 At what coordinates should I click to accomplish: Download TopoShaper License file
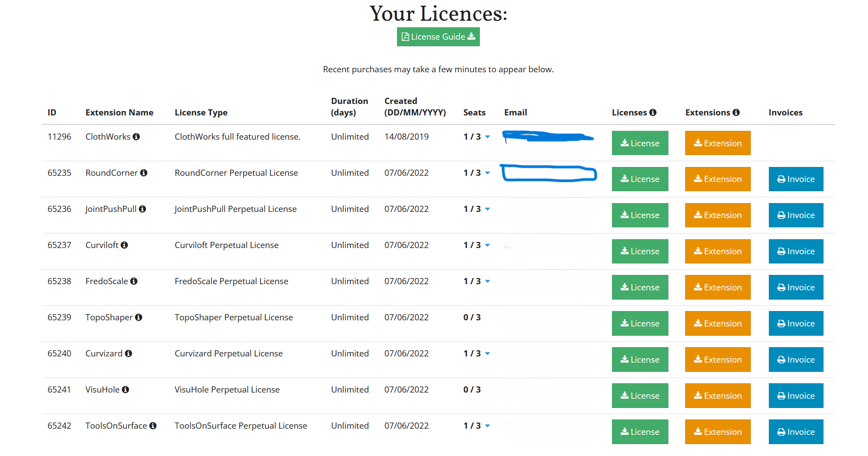pyautogui.click(x=640, y=323)
